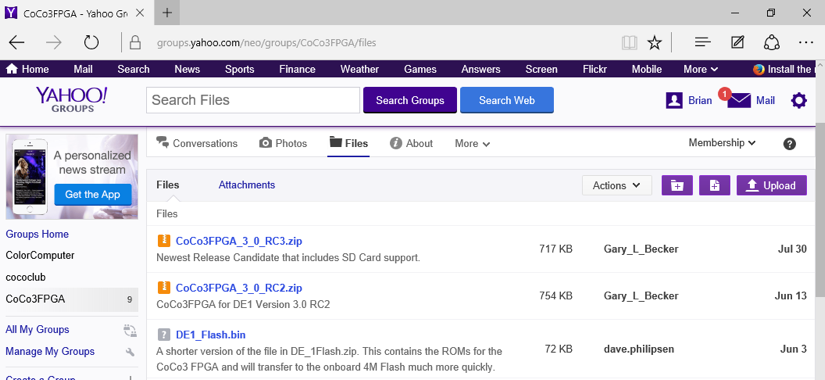Click the Search Web button
Viewport: 825px width, 380px height.
click(507, 100)
